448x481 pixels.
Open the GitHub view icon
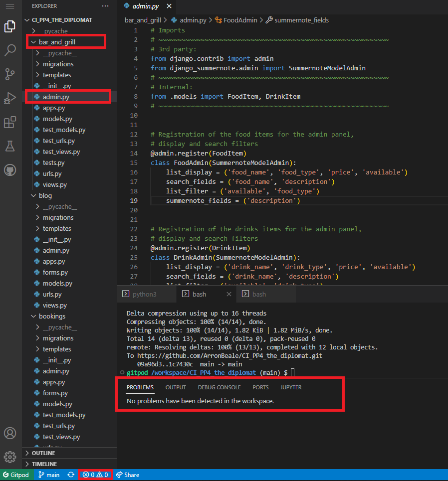10,170
